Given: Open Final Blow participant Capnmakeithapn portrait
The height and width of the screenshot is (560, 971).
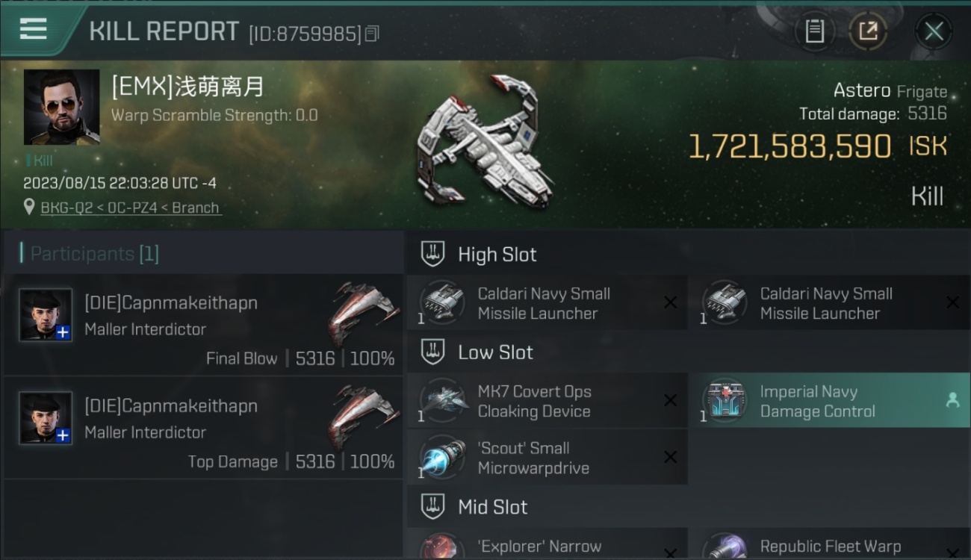Looking at the screenshot, I should [46, 314].
